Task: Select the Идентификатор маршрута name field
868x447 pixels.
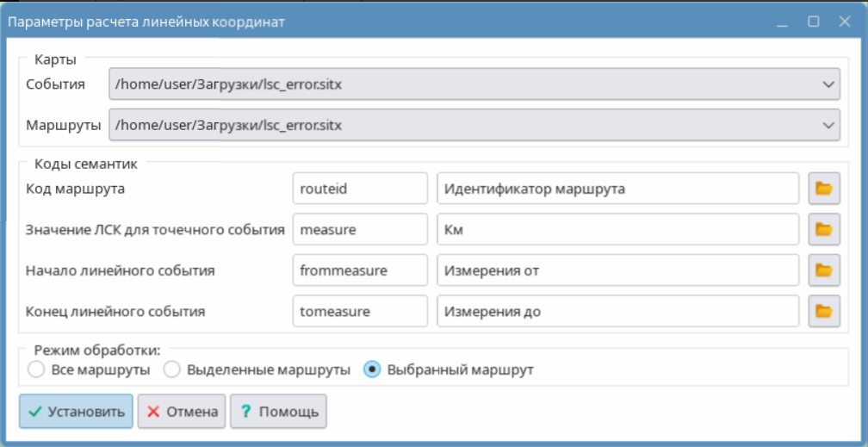Action: [x=617, y=189]
